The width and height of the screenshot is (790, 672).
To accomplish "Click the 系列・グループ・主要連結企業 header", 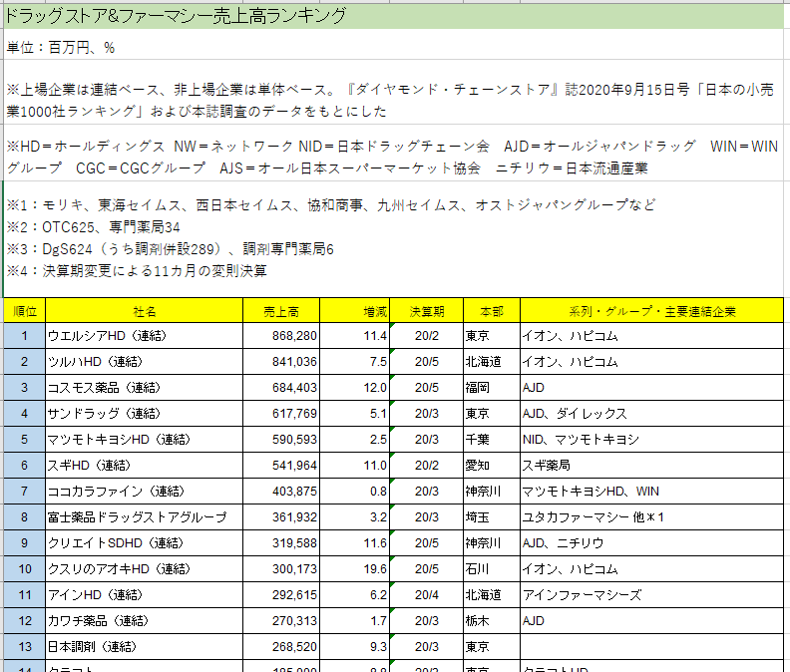I will pyautogui.click(x=653, y=311).
